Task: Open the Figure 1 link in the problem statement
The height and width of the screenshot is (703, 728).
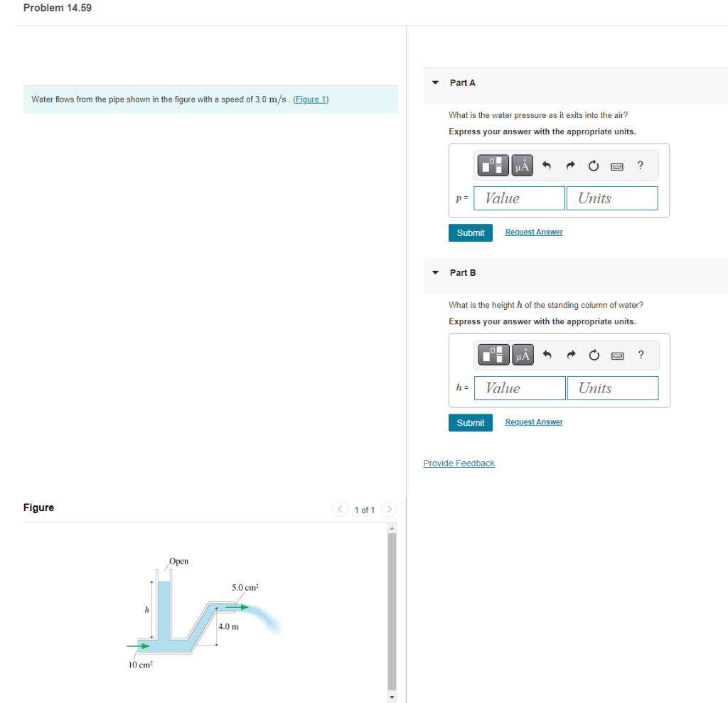Action: [x=311, y=100]
